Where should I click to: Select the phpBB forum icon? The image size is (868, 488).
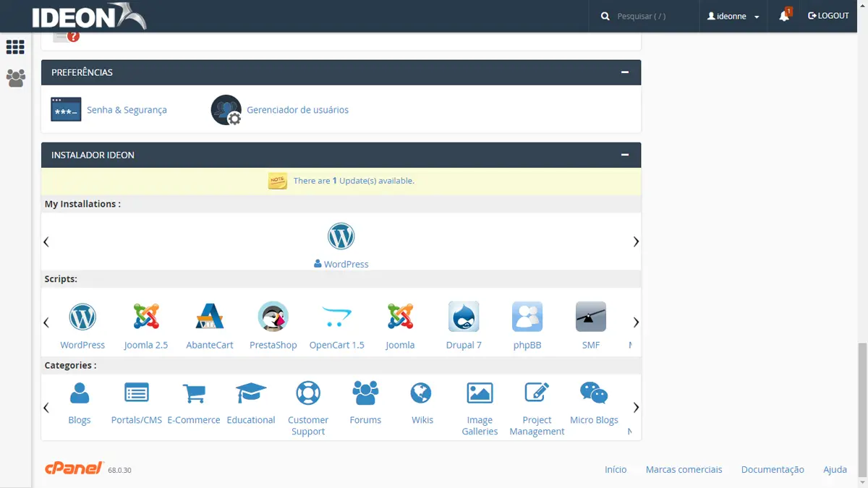[x=527, y=317]
